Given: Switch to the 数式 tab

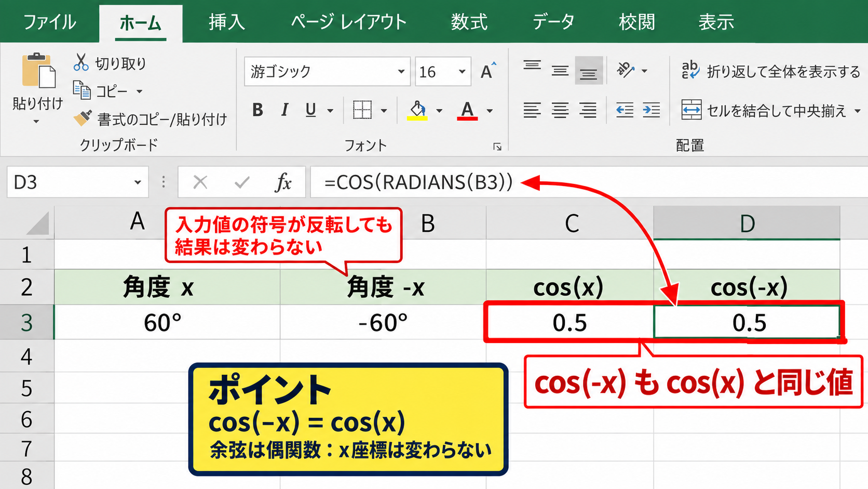Looking at the screenshot, I should point(469,22).
